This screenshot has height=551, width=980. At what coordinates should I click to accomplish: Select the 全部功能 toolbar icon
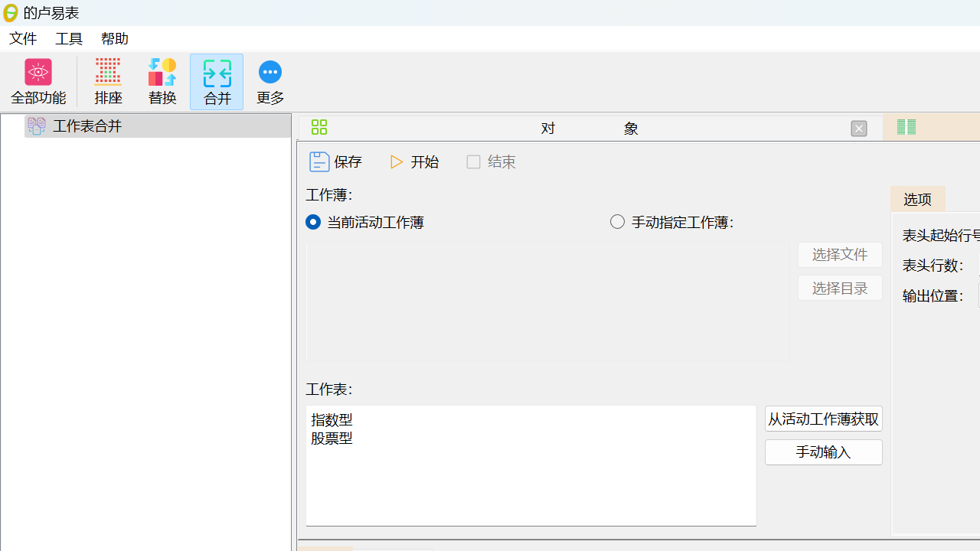[x=38, y=80]
